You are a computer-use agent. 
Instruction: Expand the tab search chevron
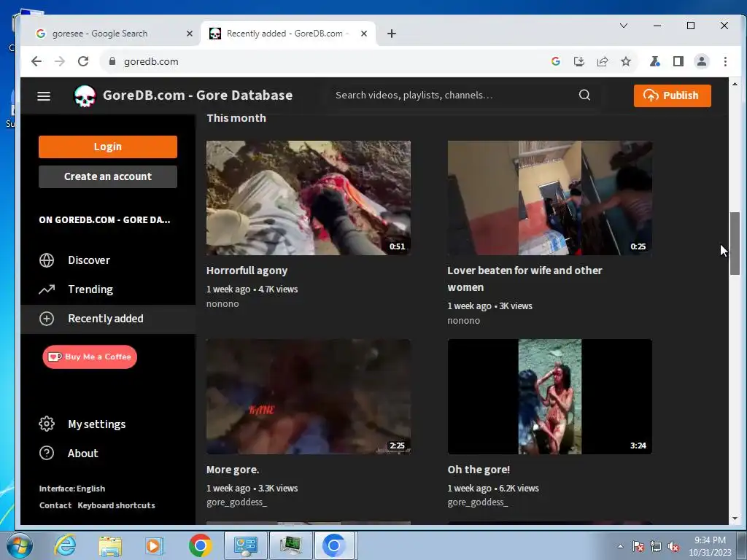[623, 26]
